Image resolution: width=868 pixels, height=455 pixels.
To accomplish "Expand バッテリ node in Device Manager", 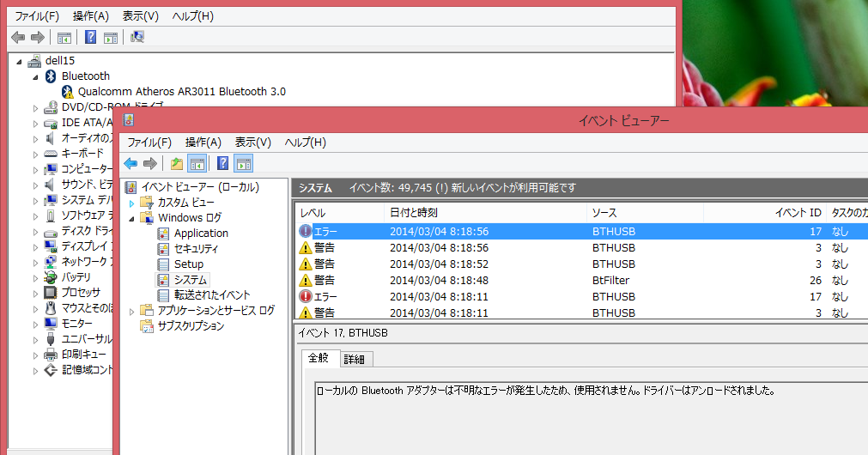I will (35, 278).
